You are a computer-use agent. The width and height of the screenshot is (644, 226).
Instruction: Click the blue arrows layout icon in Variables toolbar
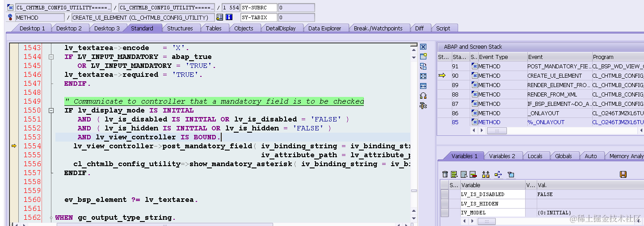pyautogui.click(x=498, y=174)
